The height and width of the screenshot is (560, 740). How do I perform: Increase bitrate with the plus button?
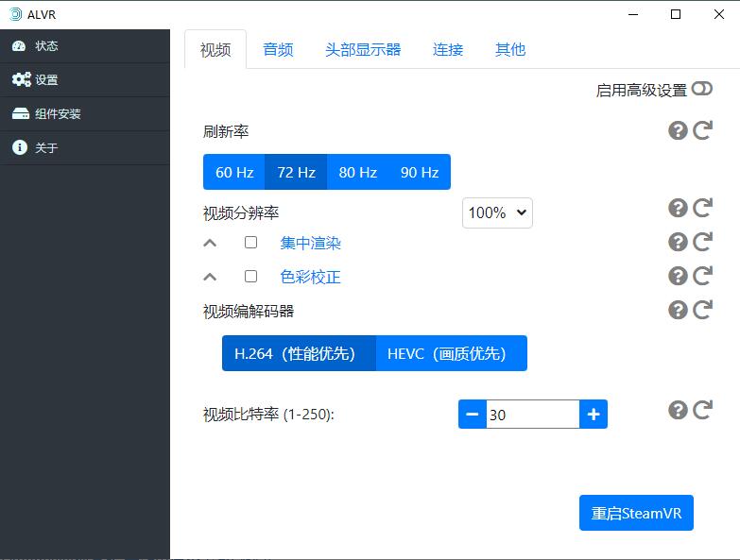click(x=594, y=414)
